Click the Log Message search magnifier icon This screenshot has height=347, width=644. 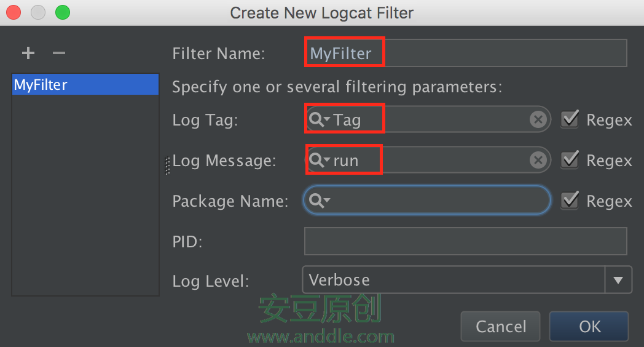318,161
